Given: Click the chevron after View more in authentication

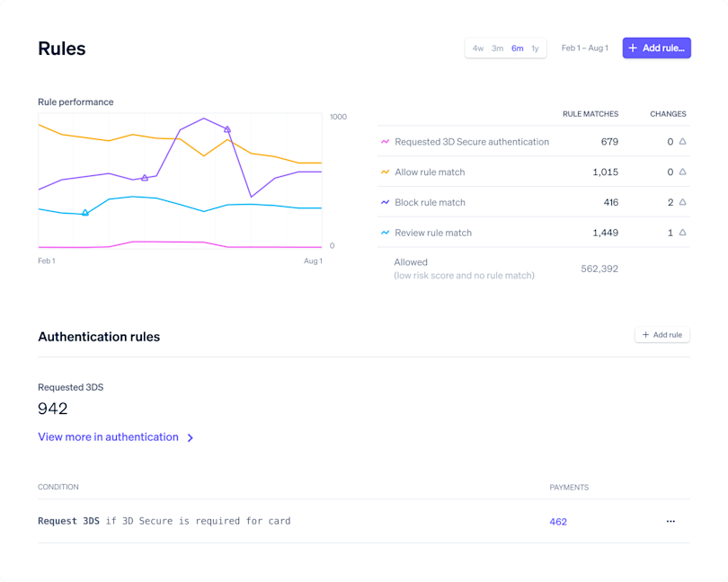Looking at the screenshot, I should pyautogui.click(x=189, y=437).
